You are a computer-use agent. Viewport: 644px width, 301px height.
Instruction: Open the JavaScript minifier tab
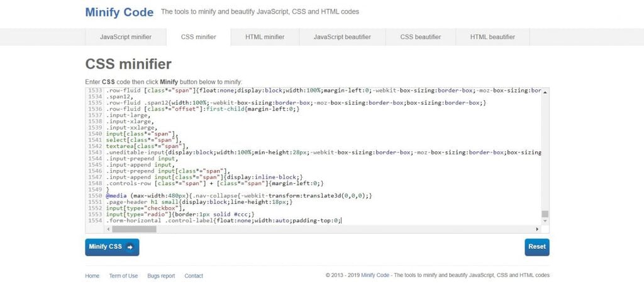pos(125,37)
